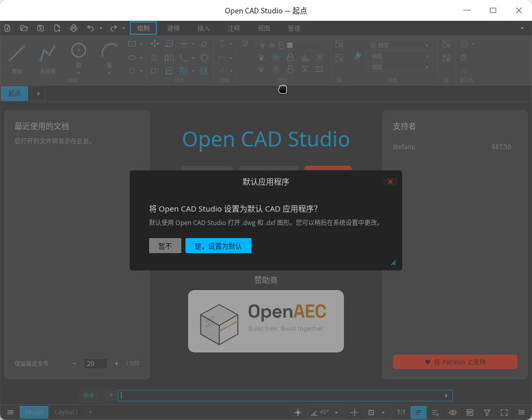Click the Save disk icon
The image size is (532, 420).
click(41, 28)
